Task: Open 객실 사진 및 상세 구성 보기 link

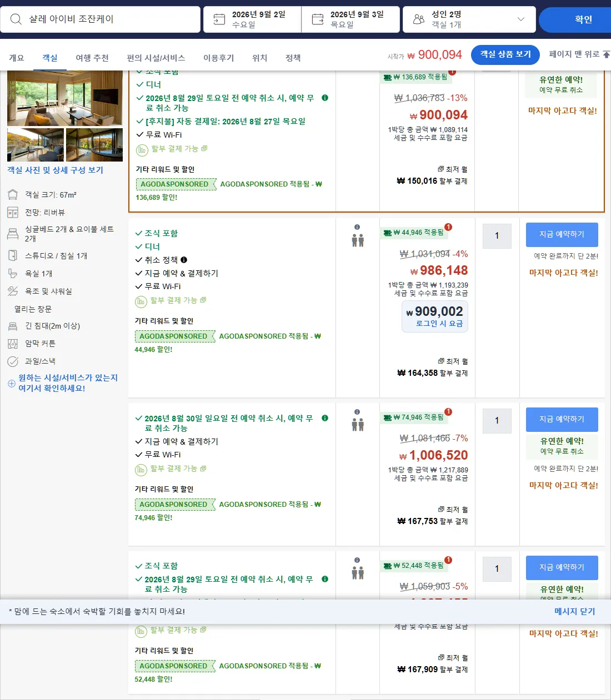Action: (x=55, y=170)
